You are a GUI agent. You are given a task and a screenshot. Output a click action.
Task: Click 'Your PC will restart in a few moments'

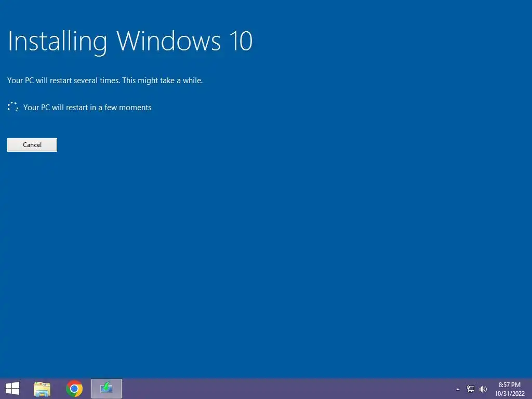pyautogui.click(x=87, y=107)
